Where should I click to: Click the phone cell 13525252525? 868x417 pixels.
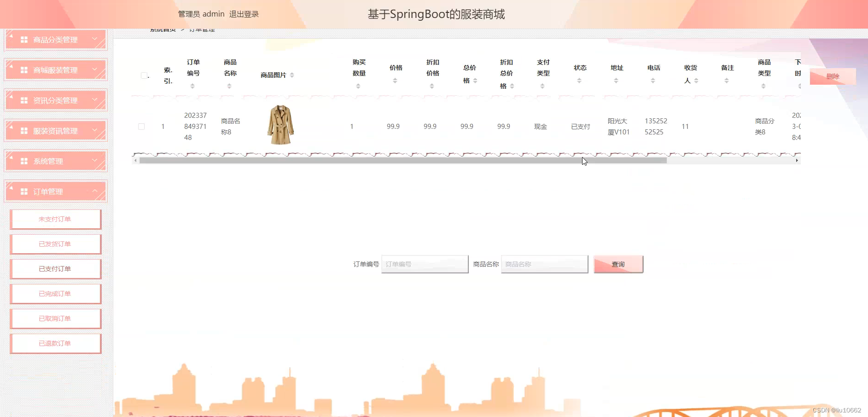pyautogui.click(x=656, y=127)
